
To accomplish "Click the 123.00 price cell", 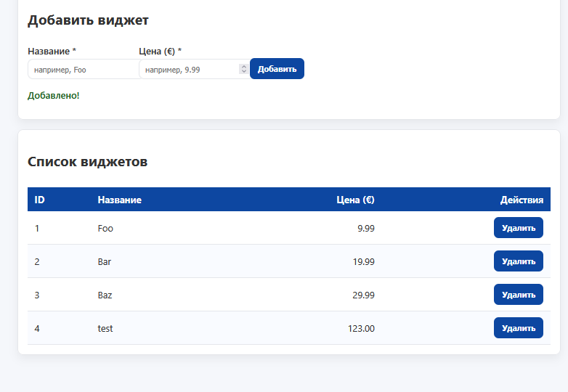I will [x=361, y=329].
